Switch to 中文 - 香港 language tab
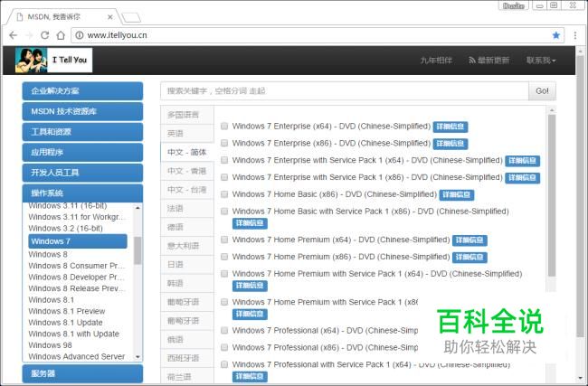The width and height of the screenshot is (588, 386). pyautogui.click(x=187, y=171)
